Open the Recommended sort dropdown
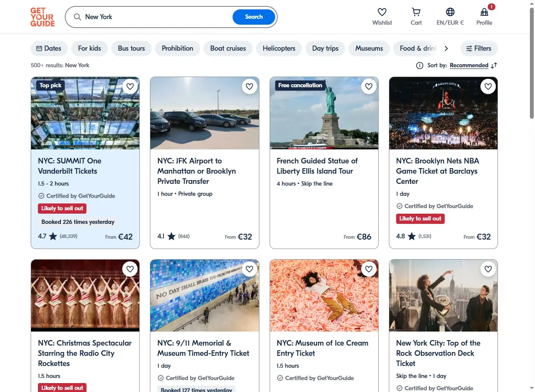Image resolution: width=535 pixels, height=392 pixels. (469, 66)
